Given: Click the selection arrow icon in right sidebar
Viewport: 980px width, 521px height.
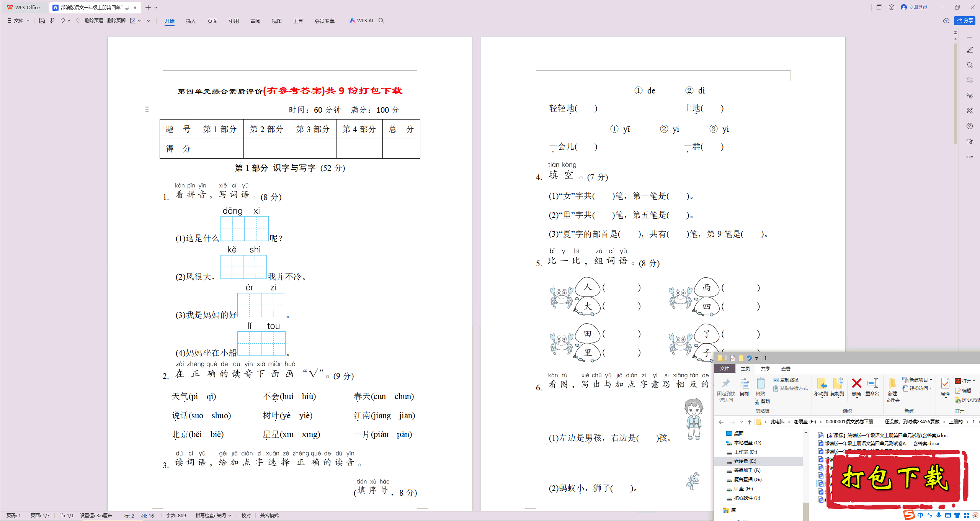Looking at the screenshot, I should point(970,65).
